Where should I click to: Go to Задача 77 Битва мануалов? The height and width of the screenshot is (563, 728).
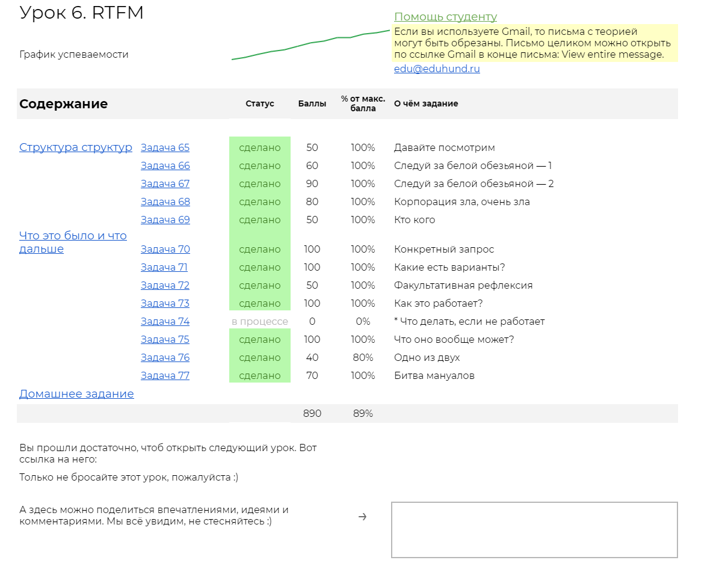[x=165, y=375]
